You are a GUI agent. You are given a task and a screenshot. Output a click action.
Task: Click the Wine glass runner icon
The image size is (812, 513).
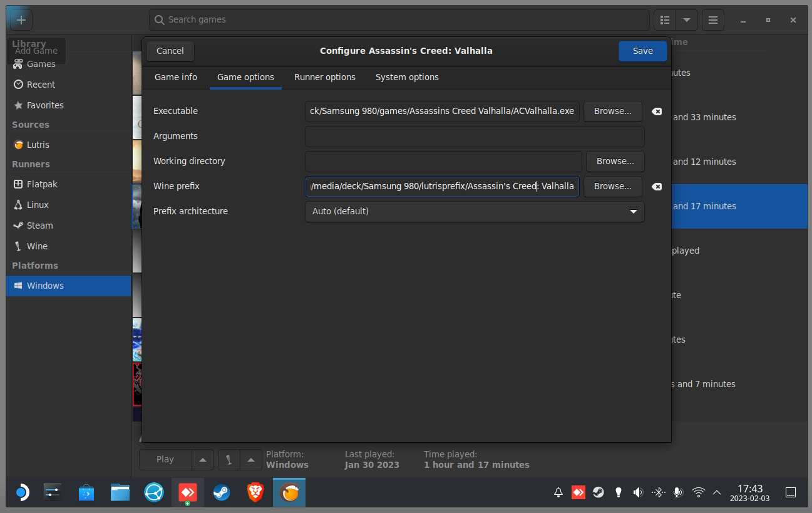(229, 460)
